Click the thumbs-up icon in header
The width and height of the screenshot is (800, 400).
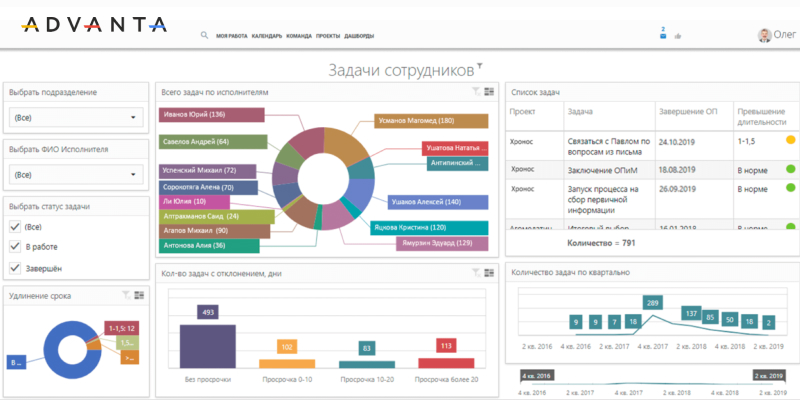pyautogui.click(x=677, y=36)
